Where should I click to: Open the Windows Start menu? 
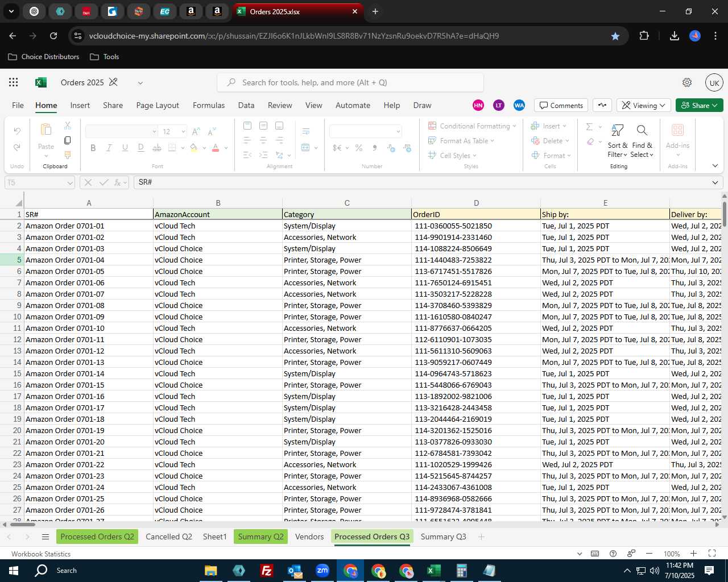tap(14, 571)
